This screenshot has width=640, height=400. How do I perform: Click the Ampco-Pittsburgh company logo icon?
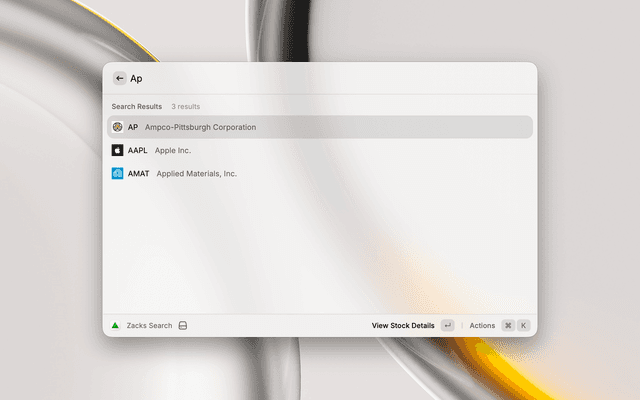[x=117, y=127]
